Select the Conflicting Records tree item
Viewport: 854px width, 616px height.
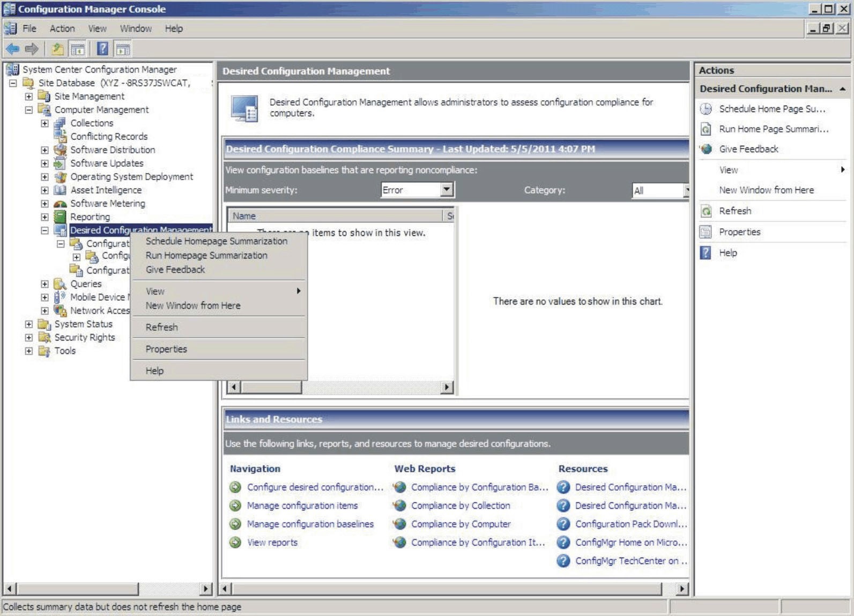coord(109,137)
